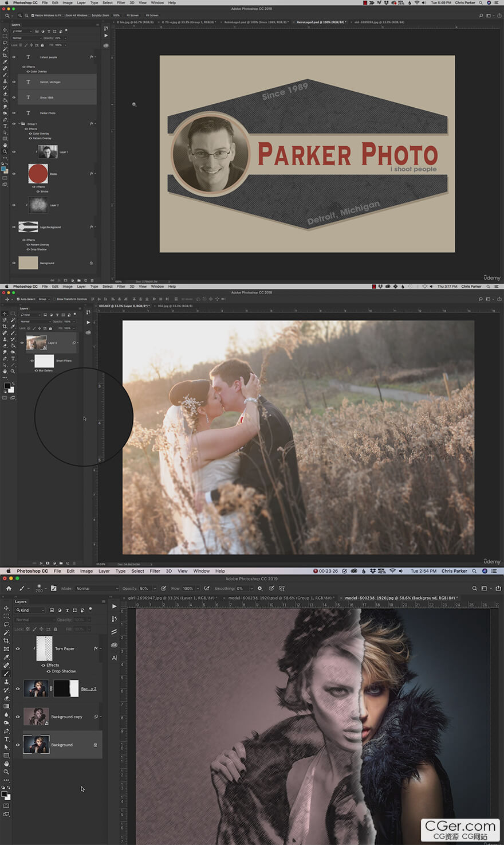
Task: Select the Rectangular Marquee tool in the model window
Action: pyautogui.click(x=6, y=616)
